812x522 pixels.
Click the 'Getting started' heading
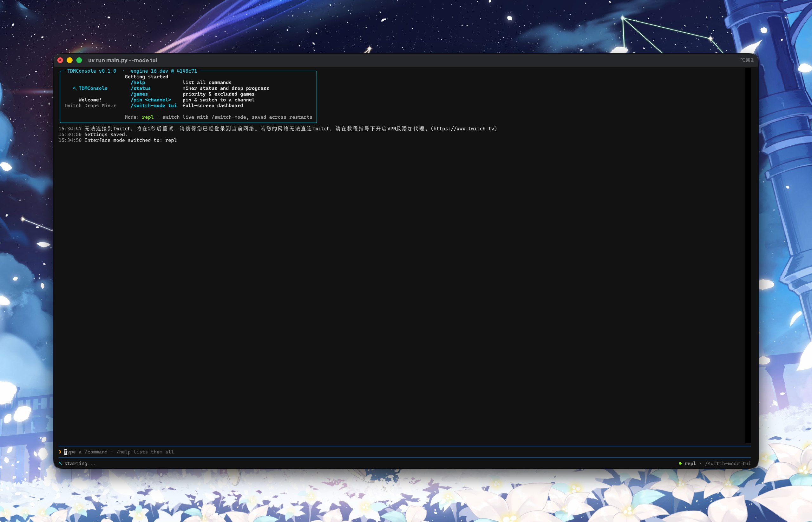pos(146,76)
